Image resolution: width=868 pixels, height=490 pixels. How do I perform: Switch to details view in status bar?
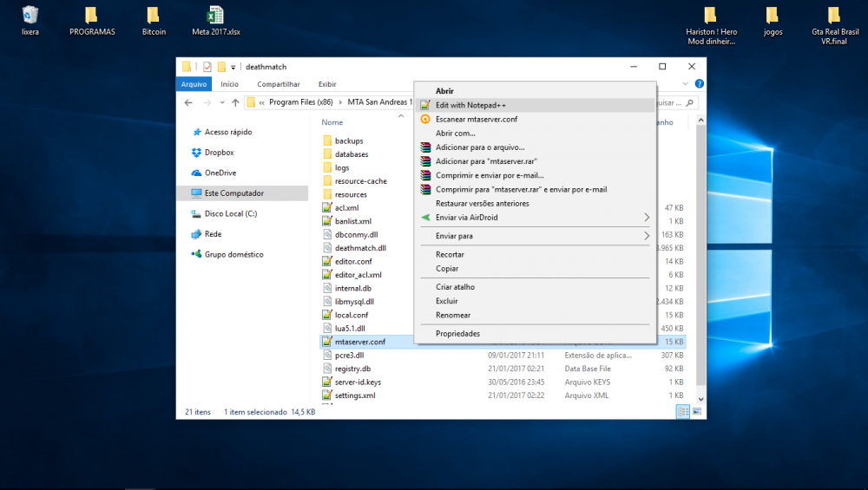(682, 412)
